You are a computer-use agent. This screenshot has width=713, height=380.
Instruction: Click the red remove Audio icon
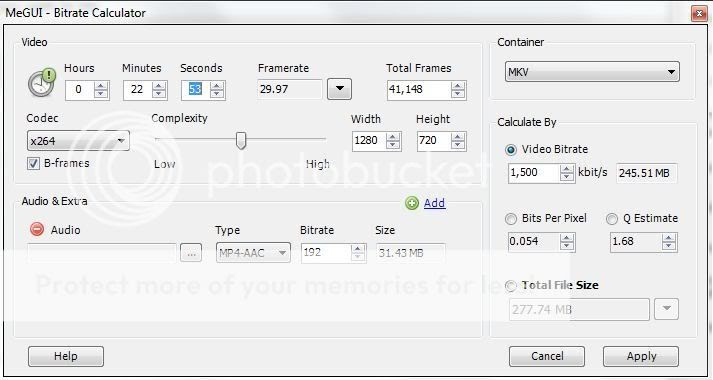[37, 229]
